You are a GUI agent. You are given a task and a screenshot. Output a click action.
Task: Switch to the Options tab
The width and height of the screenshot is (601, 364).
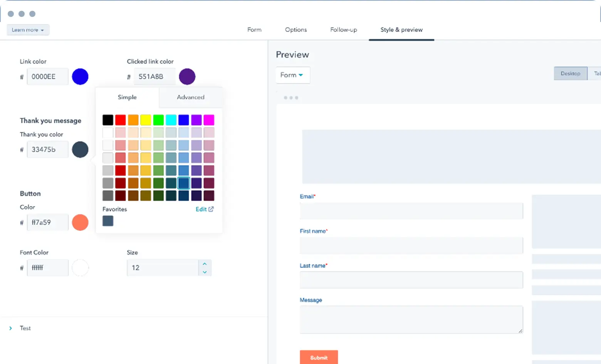point(296,30)
